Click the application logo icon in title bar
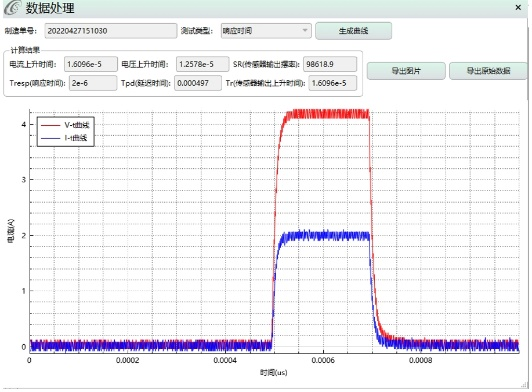The height and width of the screenshot is (392, 532). pyautogui.click(x=12, y=7)
